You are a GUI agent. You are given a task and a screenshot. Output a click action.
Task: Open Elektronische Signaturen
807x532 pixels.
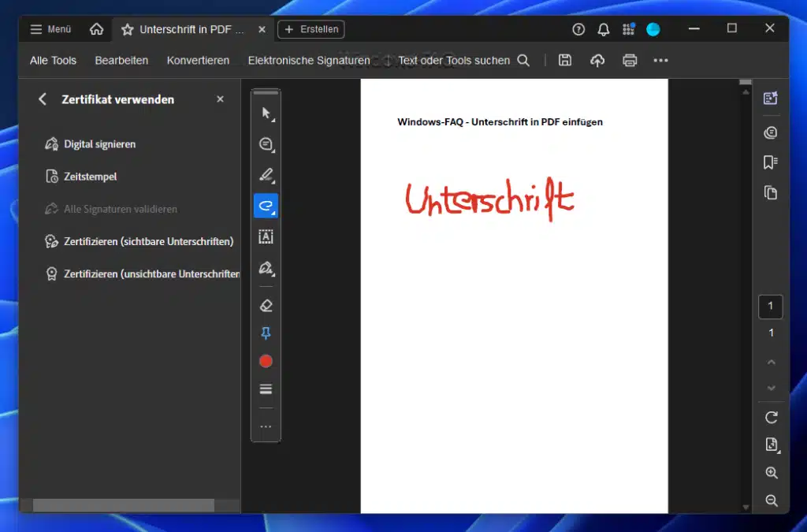(309, 60)
